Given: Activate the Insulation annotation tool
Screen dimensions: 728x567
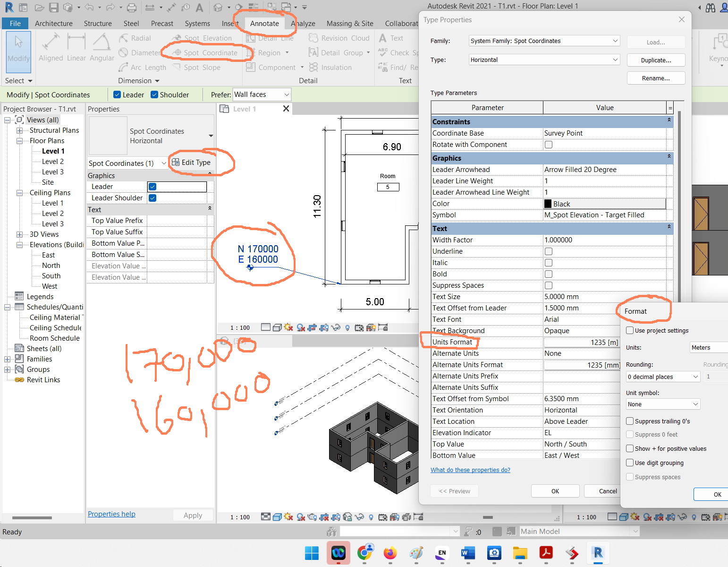Looking at the screenshot, I should (x=336, y=67).
